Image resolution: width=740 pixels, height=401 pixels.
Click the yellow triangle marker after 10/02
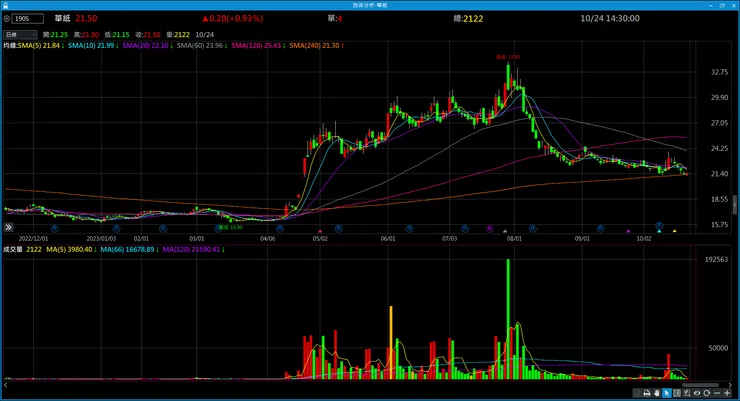coord(674,231)
